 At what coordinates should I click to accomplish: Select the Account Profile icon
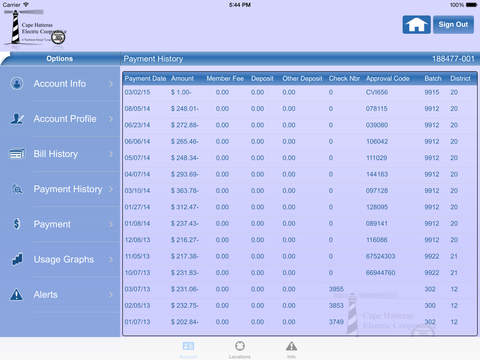17,119
